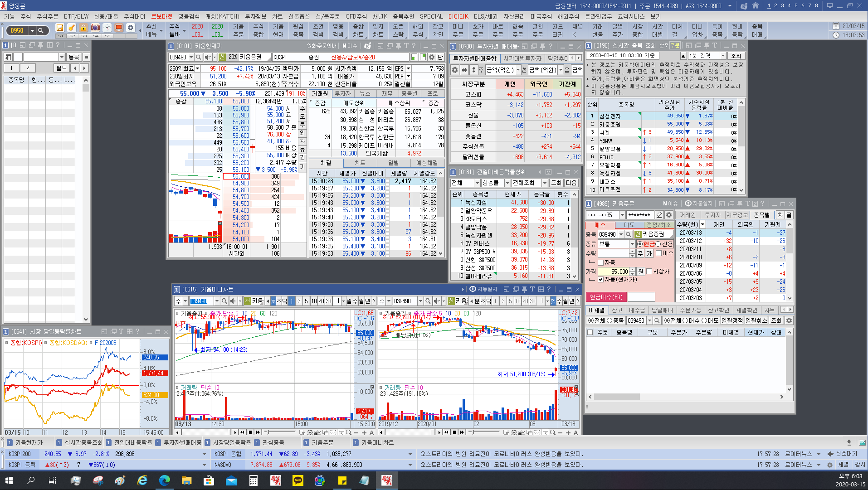Screen dimensions: 868x490
Task: Switch to 시간대별투자자 tab
Action: click(x=522, y=58)
